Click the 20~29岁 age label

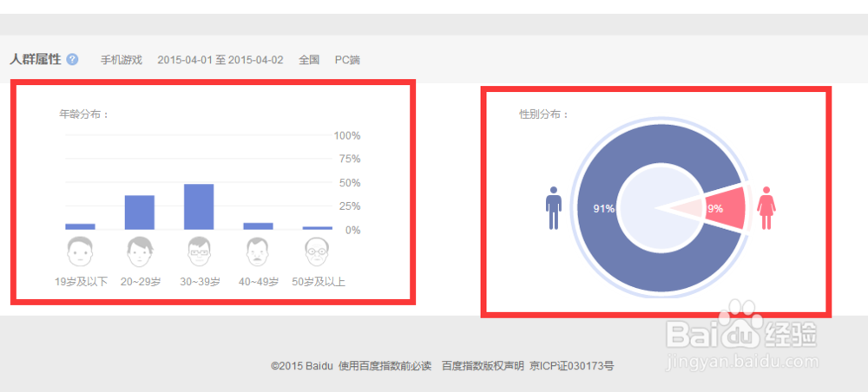141,282
